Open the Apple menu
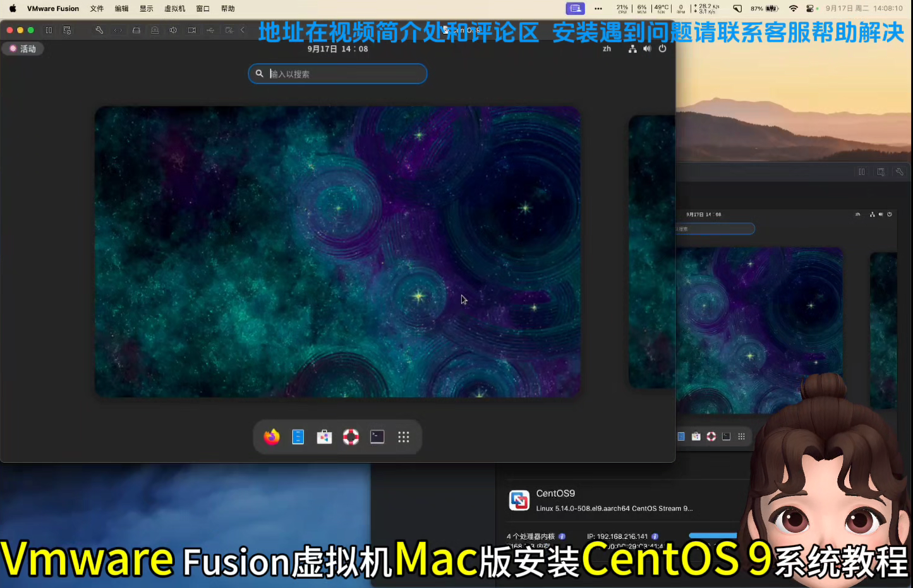 click(13, 8)
